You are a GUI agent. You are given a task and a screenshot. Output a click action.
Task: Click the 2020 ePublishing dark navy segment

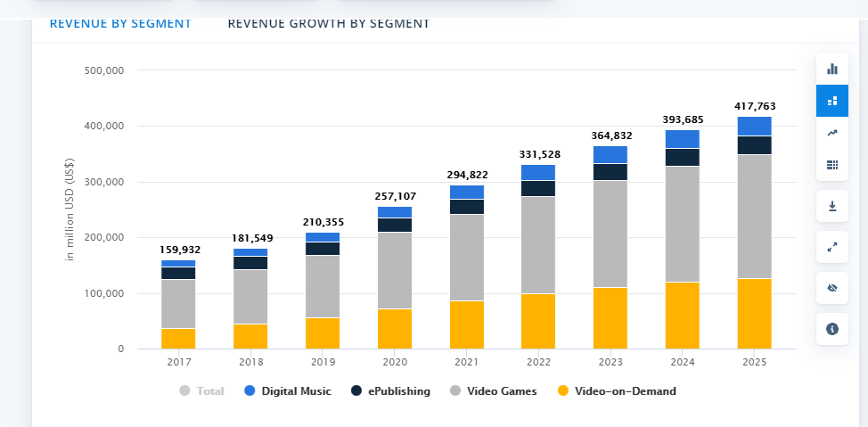tap(395, 225)
